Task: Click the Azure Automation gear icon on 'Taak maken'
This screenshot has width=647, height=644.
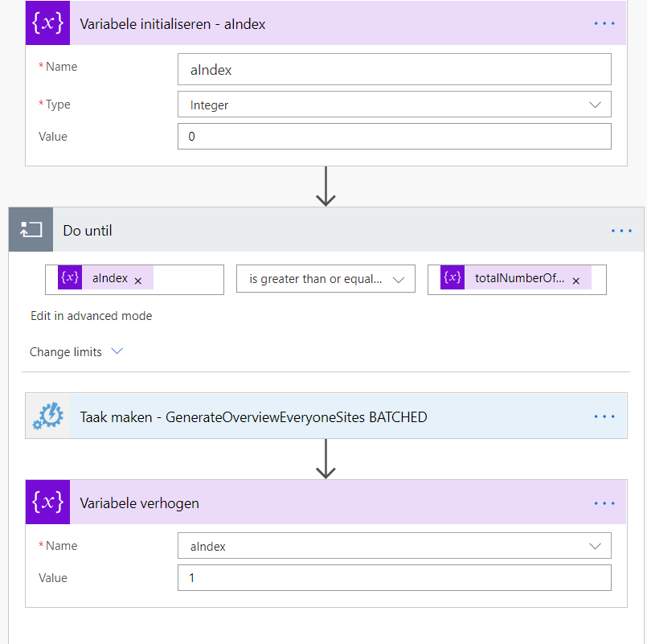Action: point(48,416)
